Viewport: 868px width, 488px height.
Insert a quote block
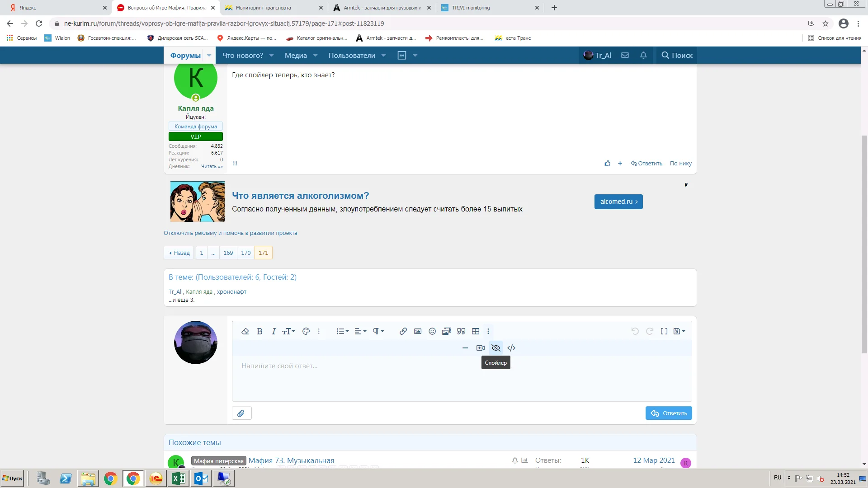tap(461, 331)
